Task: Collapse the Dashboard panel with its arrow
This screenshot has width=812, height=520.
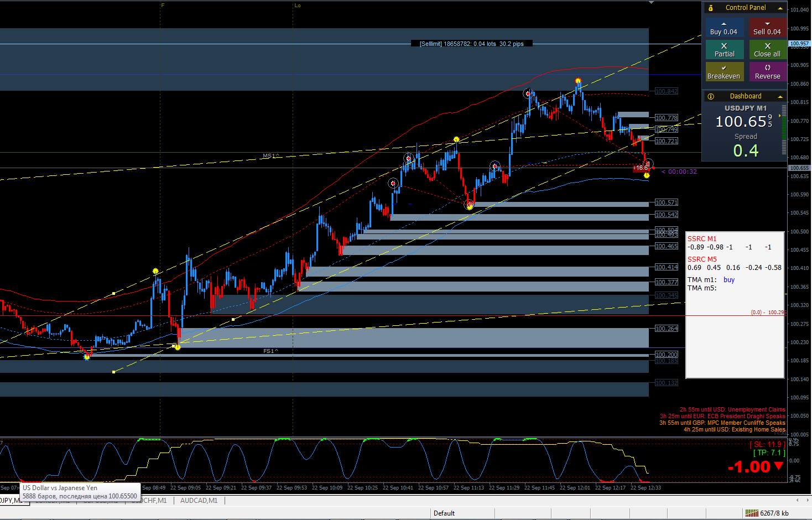Action: [x=780, y=96]
